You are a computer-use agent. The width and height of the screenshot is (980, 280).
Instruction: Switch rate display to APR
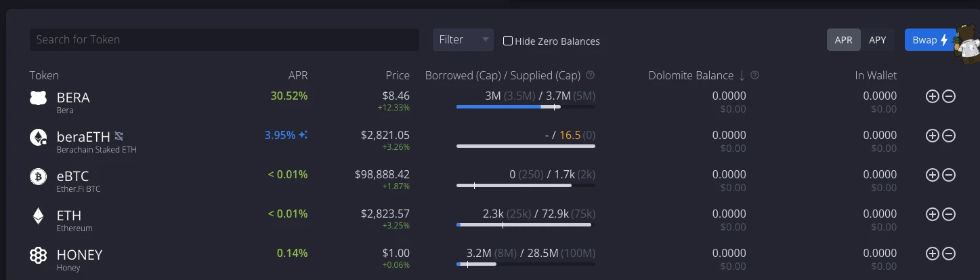coord(843,40)
